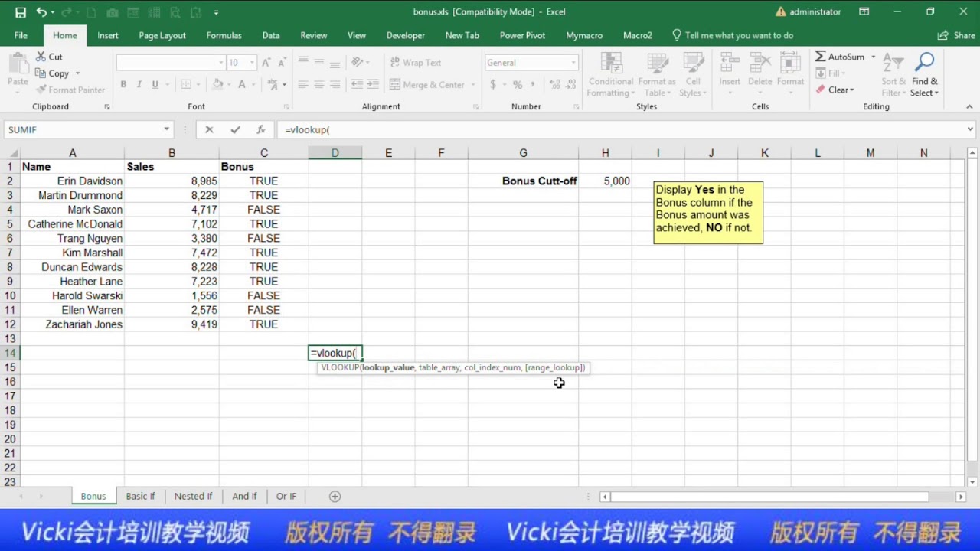Image resolution: width=980 pixels, height=551 pixels.
Task: Click the Or IF sheet tab
Action: [x=286, y=496]
